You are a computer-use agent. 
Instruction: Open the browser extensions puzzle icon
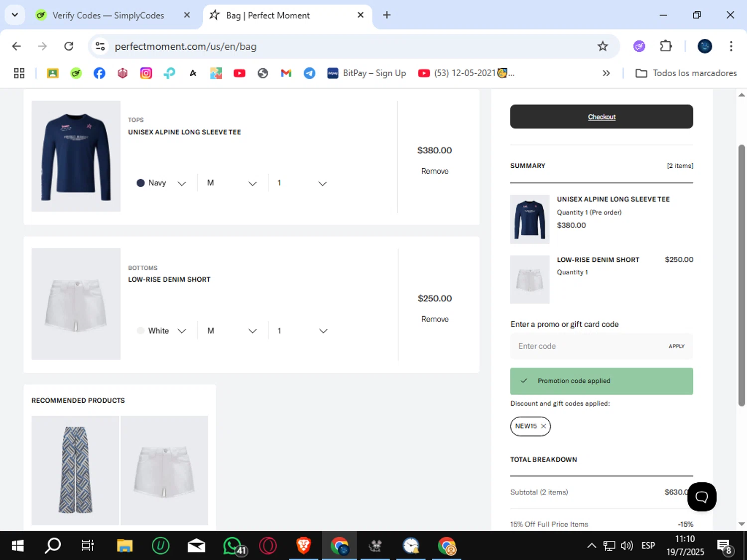tap(666, 46)
